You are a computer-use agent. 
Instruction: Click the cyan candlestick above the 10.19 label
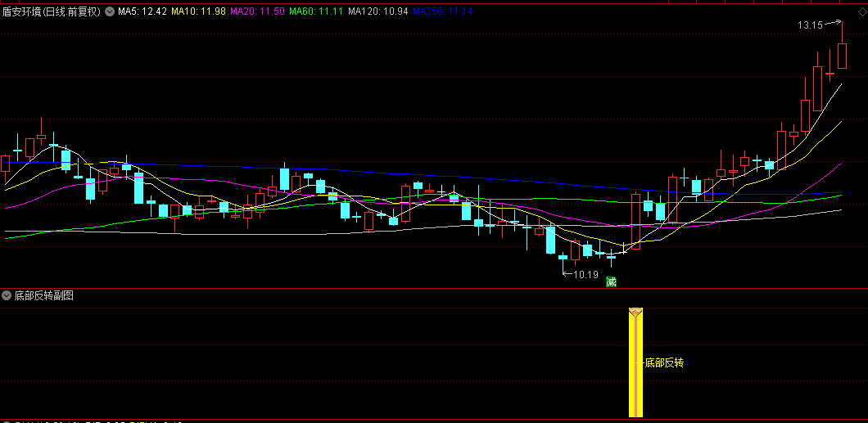click(563, 257)
